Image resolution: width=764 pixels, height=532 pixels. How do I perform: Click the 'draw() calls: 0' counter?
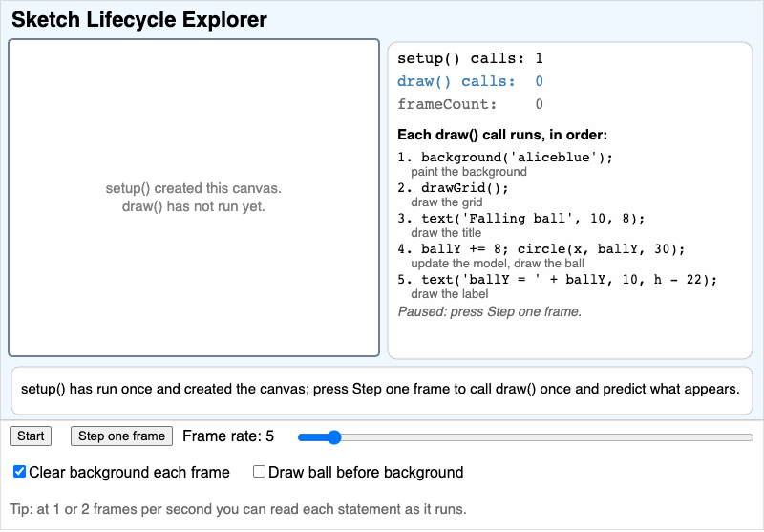(x=470, y=81)
